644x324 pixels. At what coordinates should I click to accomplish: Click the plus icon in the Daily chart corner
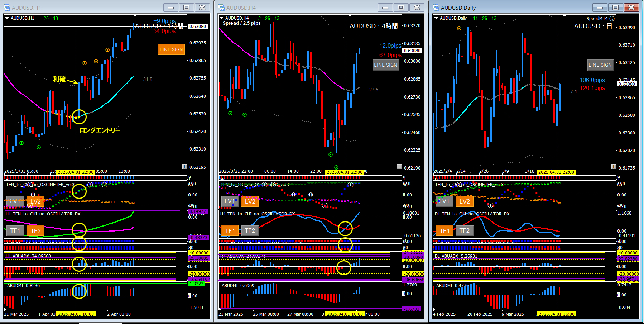(614, 166)
